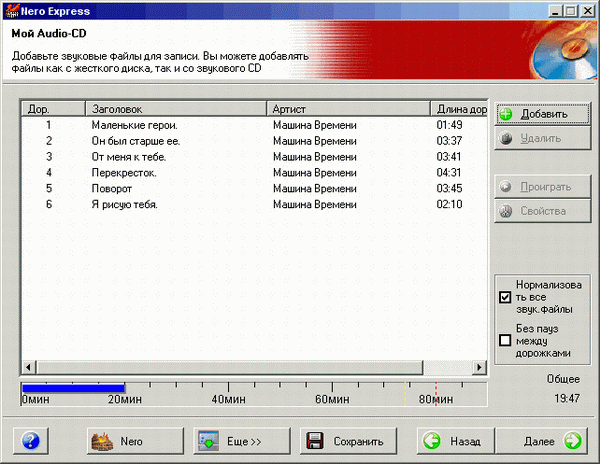This screenshot has height=464, width=600.
Task: Click the 02:10 track length cell
Action: (449, 205)
